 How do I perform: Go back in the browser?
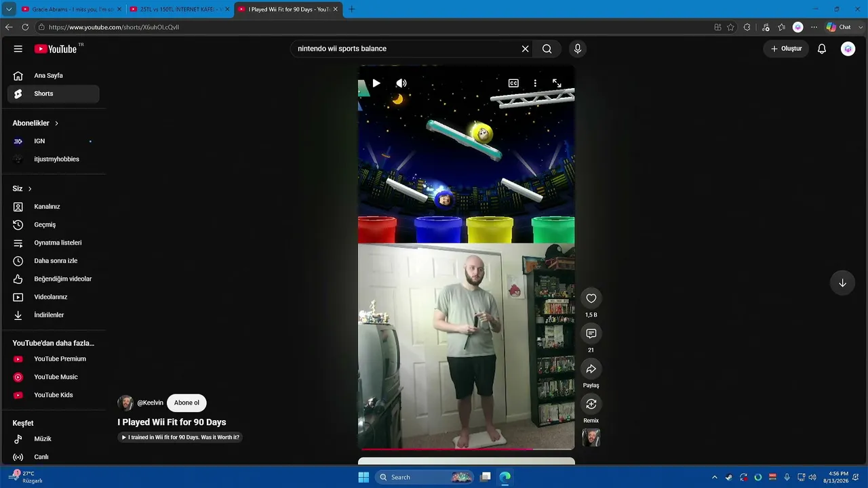(x=9, y=27)
